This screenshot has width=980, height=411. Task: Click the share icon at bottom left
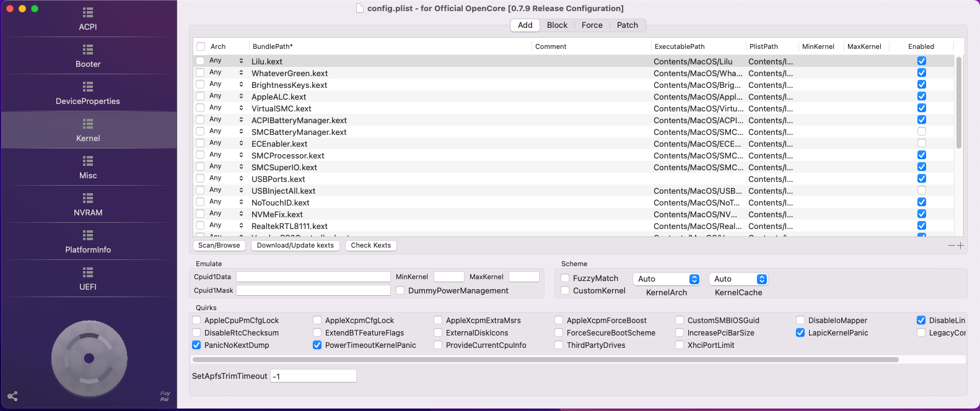click(12, 396)
